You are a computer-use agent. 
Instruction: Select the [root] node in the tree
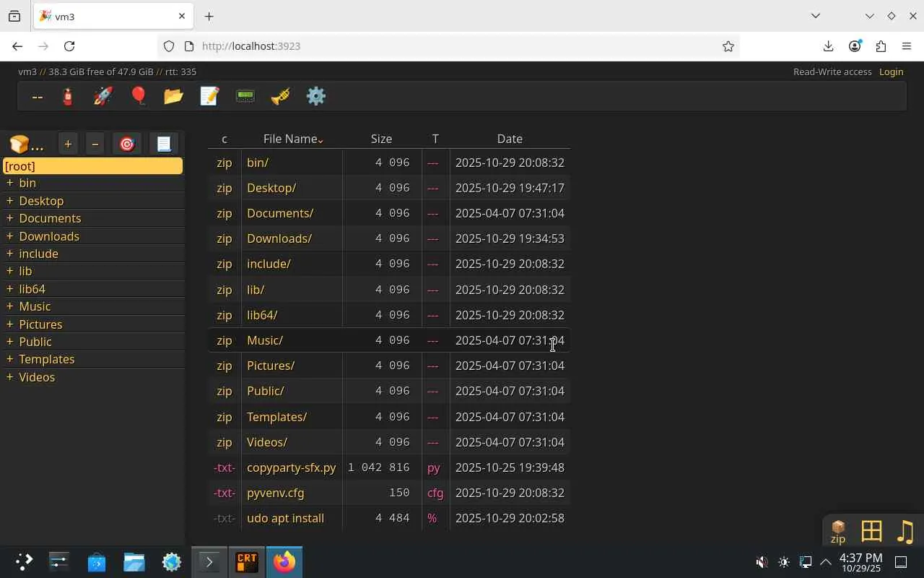pyautogui.click(x=92, y=166)
